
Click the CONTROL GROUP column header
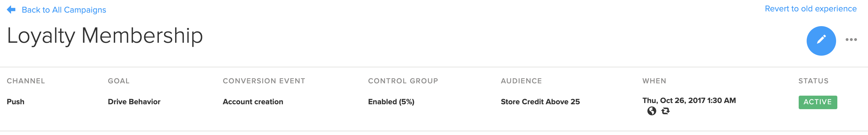point(403,81)
